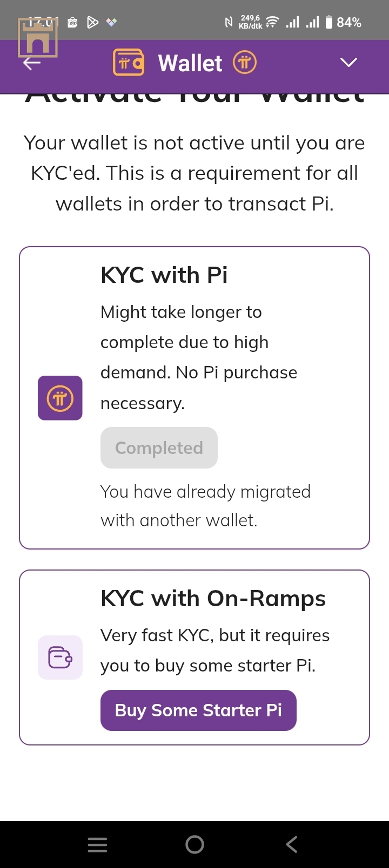389x868 pixels.
Task: Tap the Pi coin logo beside Wallet title
Action: pyautogui.click(x=244, y=63)
